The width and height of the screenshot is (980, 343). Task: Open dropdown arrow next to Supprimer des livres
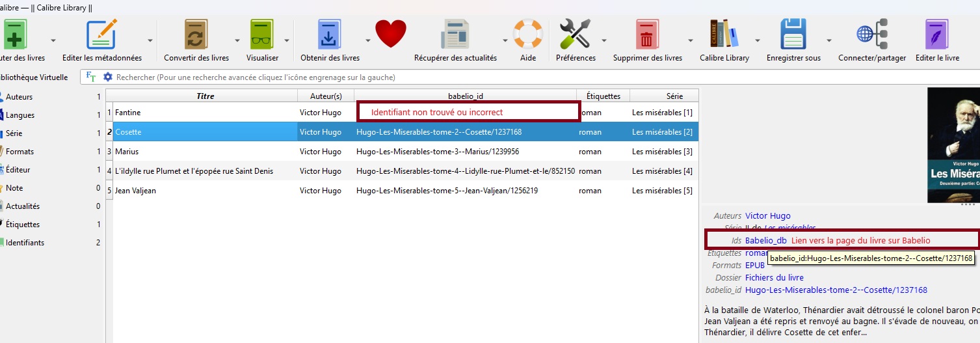pos(690,40)
